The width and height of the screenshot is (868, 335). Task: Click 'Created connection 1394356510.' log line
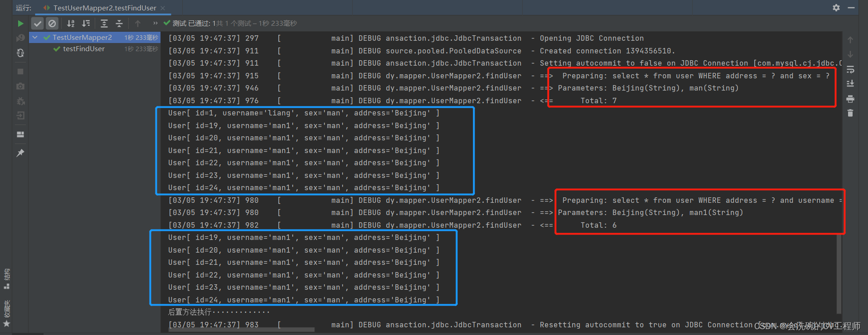[x=607, y=51]
